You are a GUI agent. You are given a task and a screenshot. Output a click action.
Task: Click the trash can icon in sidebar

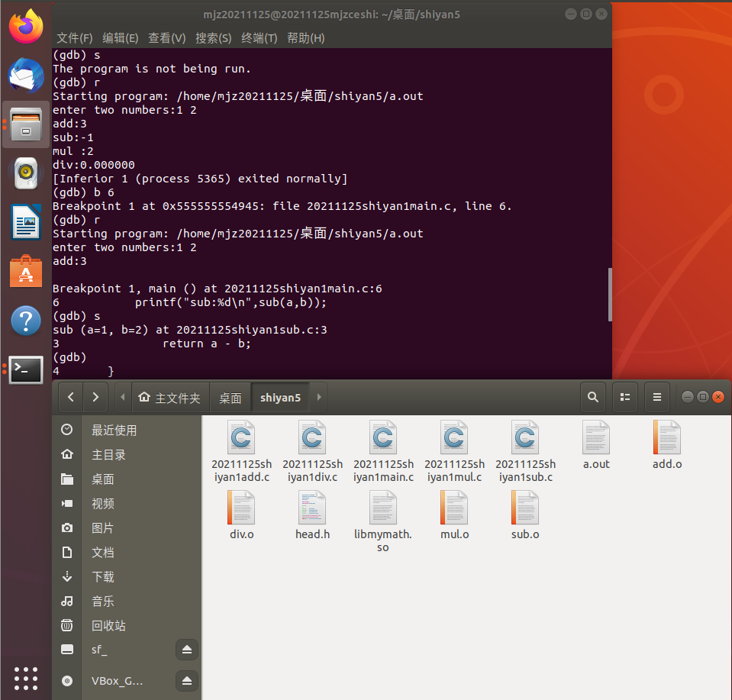click(x=66, y=625)
